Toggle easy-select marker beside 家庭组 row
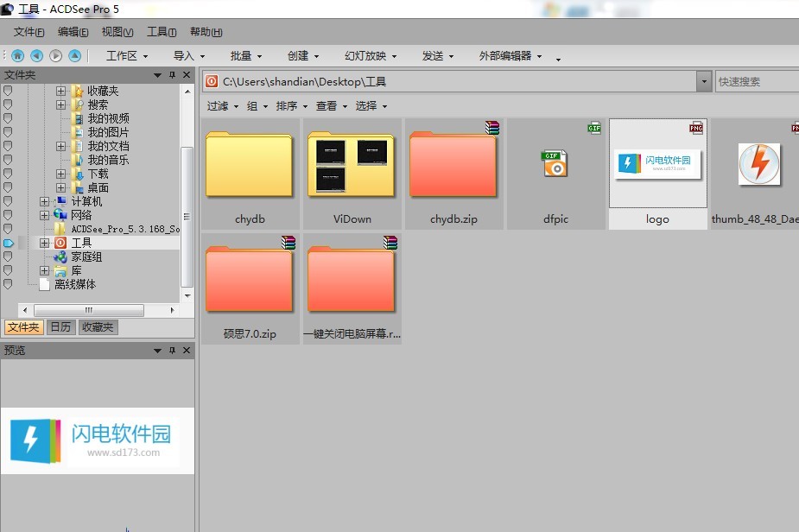 point(8,256)
